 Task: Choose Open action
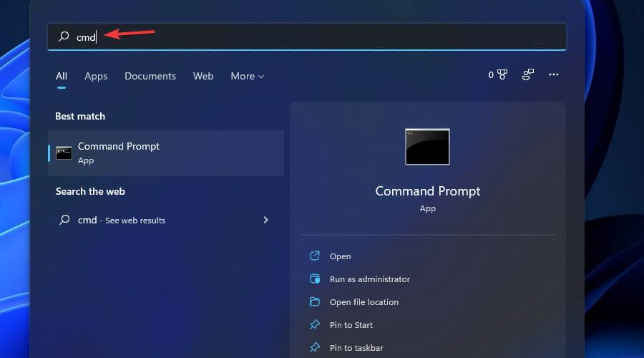tap(340, 256)
